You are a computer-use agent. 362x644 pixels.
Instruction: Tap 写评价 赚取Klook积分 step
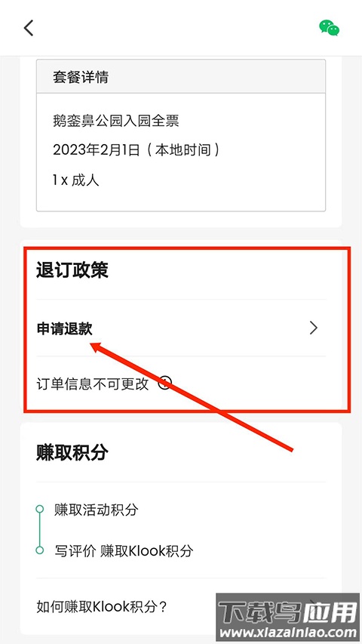point(124,550)
